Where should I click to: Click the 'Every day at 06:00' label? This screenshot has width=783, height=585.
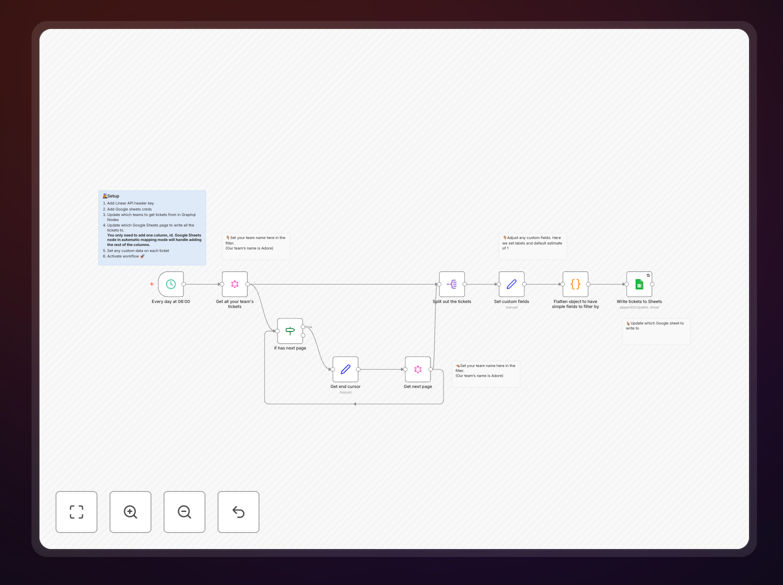tap(171, 302)
